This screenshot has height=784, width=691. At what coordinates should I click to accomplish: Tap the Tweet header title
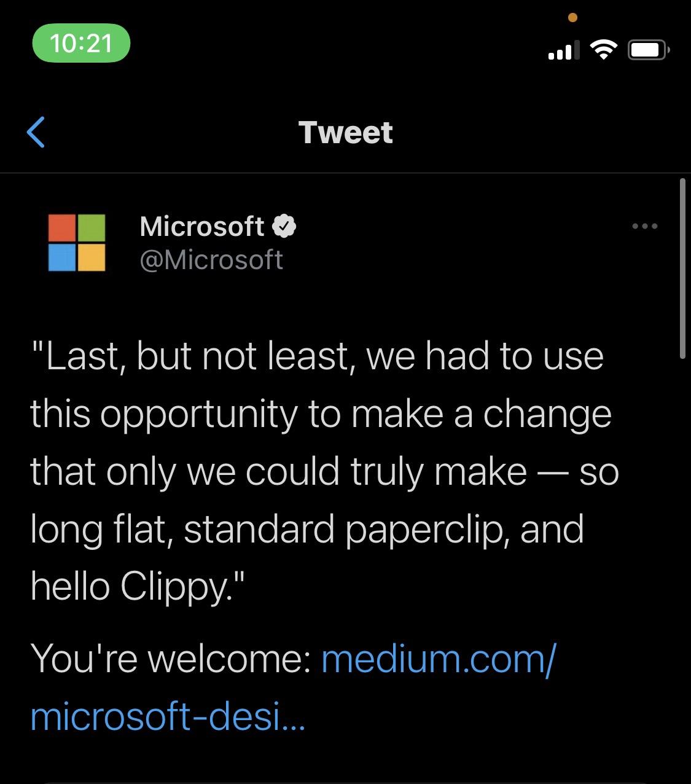pos(345,133)
